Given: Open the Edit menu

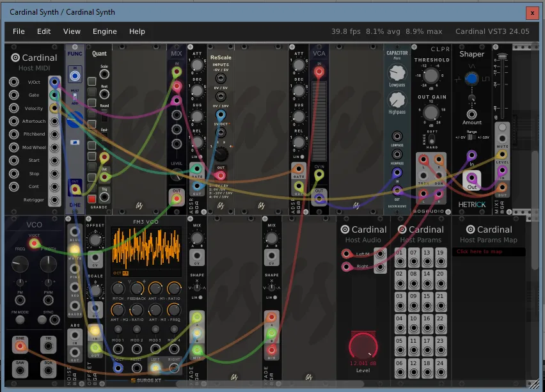Looking at the screenshot, I should (x=43, y=31).
